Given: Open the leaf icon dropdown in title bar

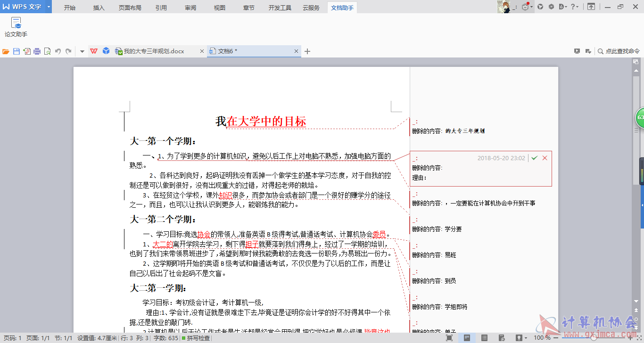Looking at the screenshot, I should pyautogui.click(x=563, y=7).
